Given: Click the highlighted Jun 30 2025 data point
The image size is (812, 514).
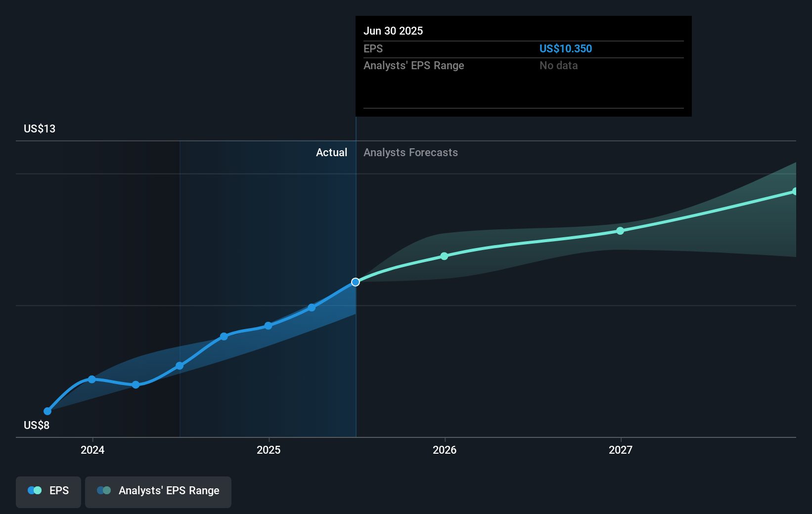Looking at the screenshot, I should (356, 282).
